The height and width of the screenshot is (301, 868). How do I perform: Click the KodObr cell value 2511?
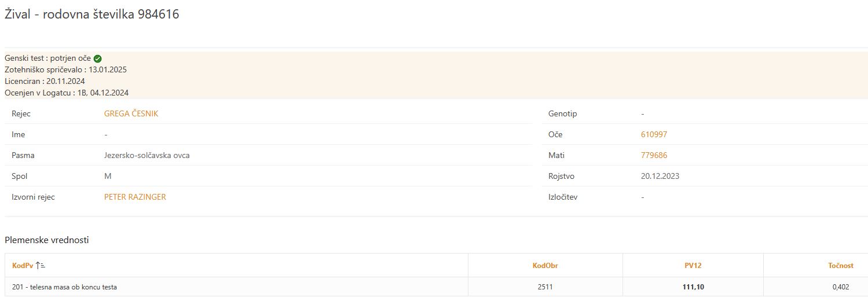point(545,287)
